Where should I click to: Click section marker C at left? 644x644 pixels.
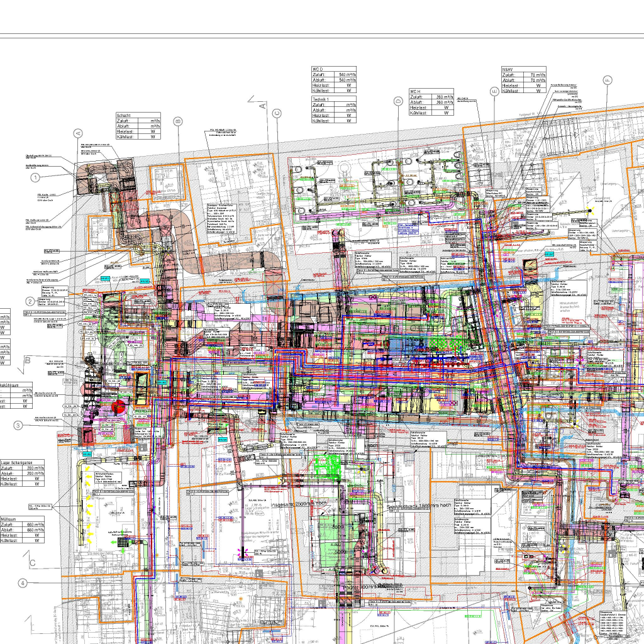[30, 561]
